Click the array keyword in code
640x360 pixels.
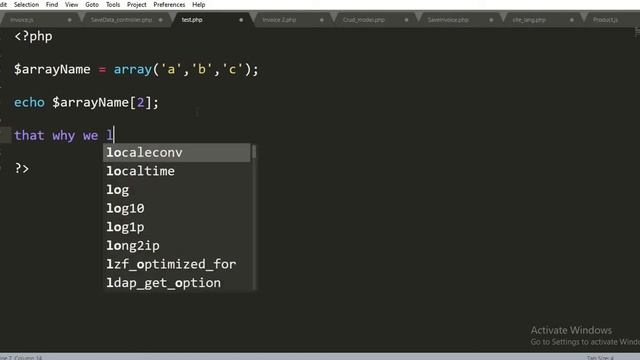[x=133, y=69]
